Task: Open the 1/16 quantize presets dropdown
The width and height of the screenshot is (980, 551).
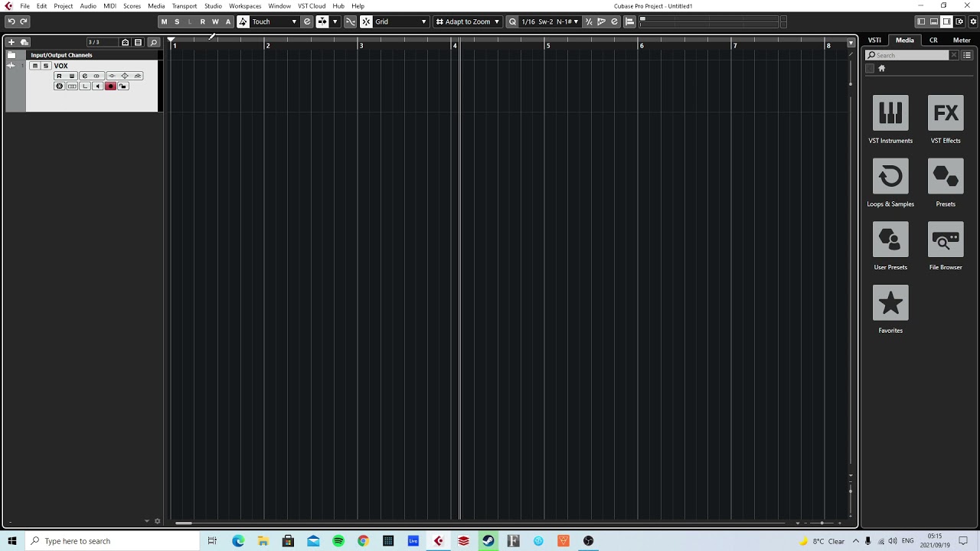Action: [550, 21]
